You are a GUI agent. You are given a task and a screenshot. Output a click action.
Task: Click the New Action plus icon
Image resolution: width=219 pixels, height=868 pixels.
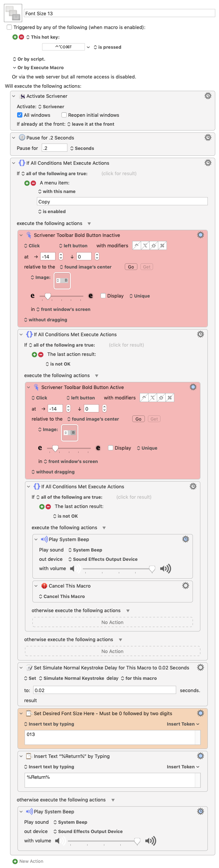coord(15,861)
